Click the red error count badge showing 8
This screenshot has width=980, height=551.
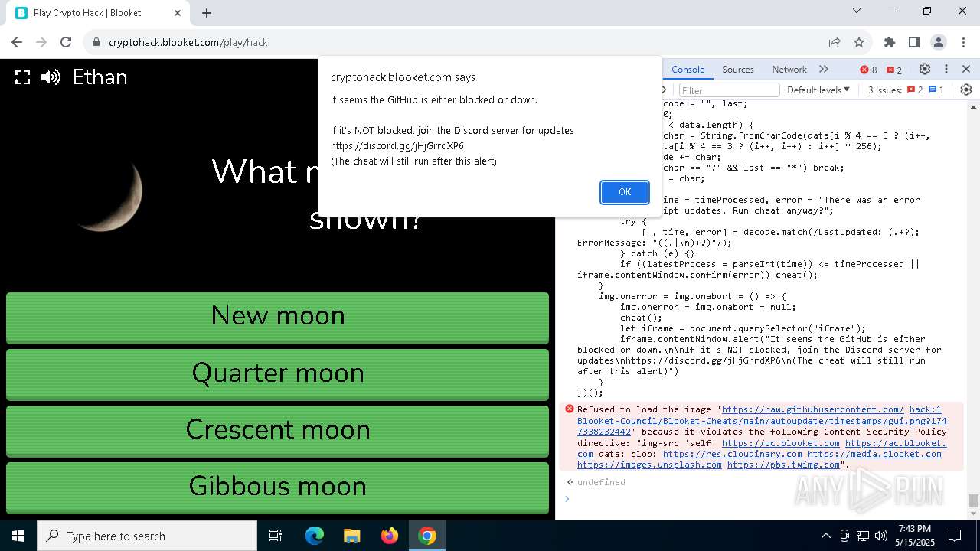[x=868, y=70]
